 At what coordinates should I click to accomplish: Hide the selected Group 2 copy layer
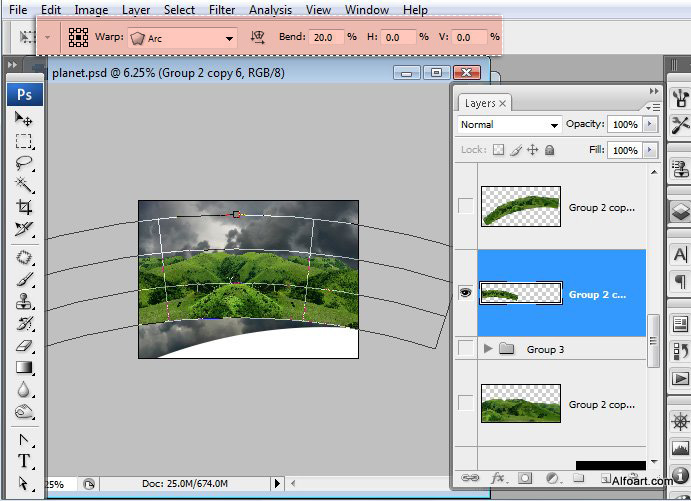465,294
